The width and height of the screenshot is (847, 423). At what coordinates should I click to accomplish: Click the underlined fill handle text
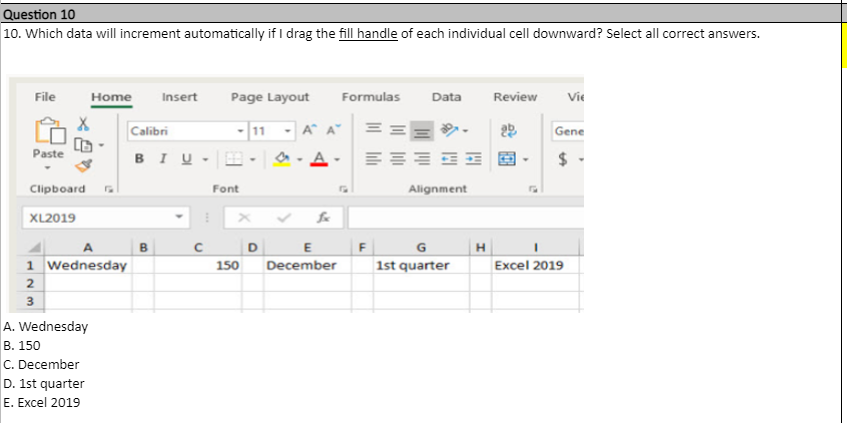pyautogui.click(x=368, y=33)
